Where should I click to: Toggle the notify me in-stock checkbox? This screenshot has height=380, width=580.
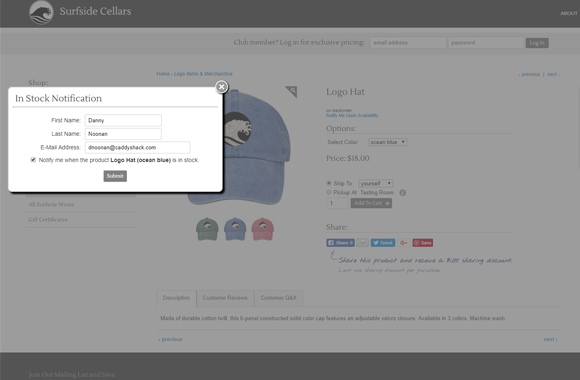(x=33, y=160)
